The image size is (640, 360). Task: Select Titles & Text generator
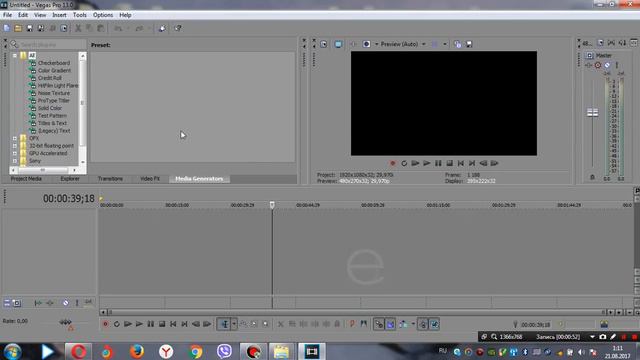click(52, 123)
